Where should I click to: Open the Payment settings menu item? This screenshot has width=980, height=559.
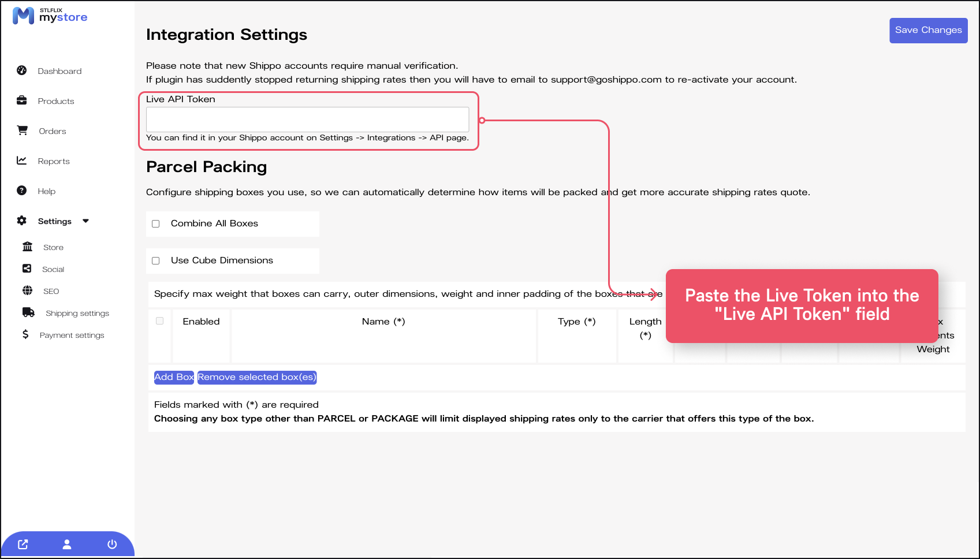tap(72, 335)
